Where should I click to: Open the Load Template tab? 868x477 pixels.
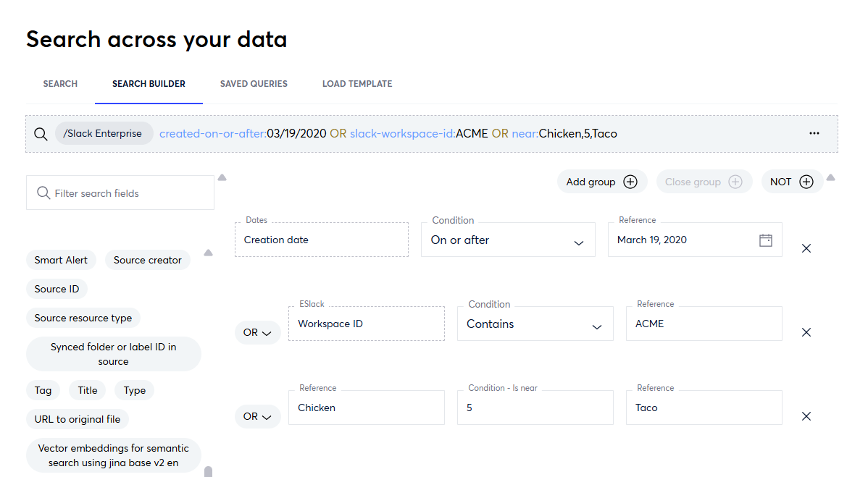click(357, 84)
